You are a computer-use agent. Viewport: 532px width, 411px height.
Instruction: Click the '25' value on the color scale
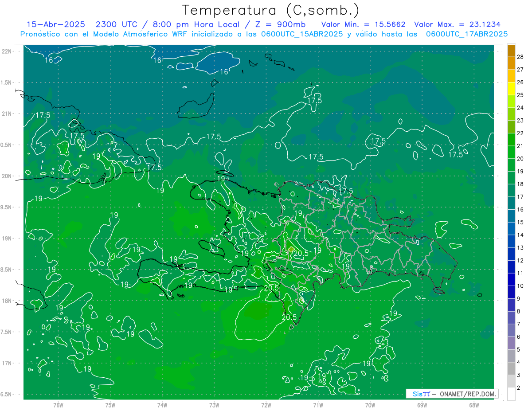tap(520, 95)
